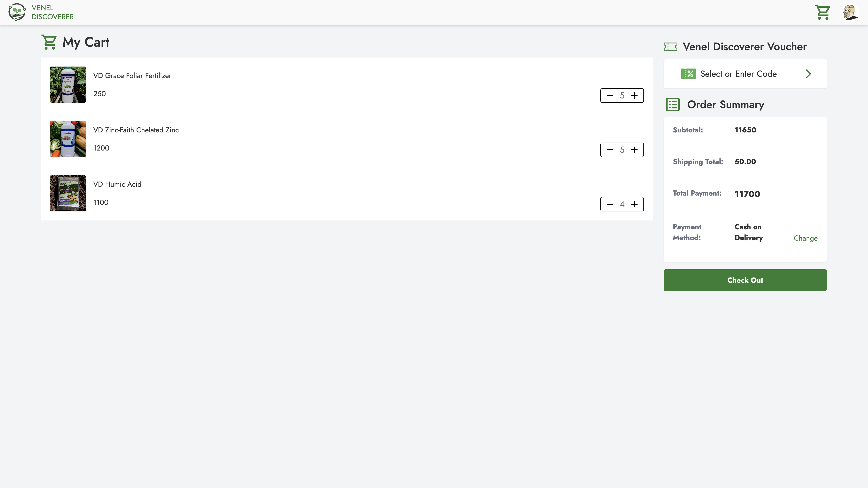Open VD Zinc-Faith Chelated Zinc thumbnail
The height and width of the screenshot is (488, 868).
[68, 139]
